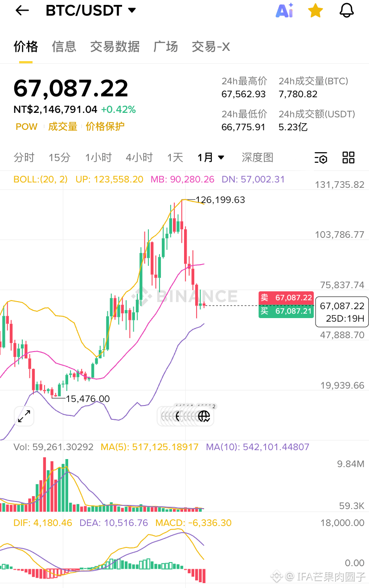Open the BTC/USDT pair selector dropdown
Viewport: 369px width, 588px height.
click(x=91, y=11)
